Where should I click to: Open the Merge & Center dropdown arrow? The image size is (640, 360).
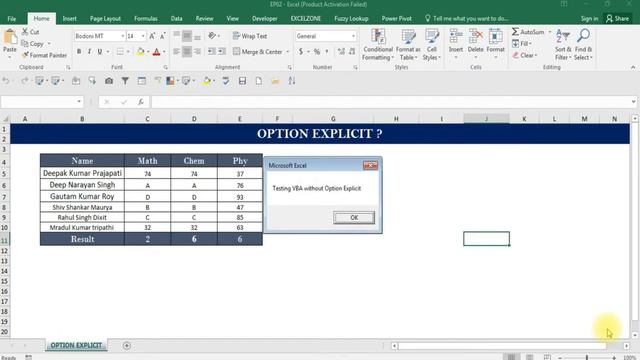[x=287, y=52]
